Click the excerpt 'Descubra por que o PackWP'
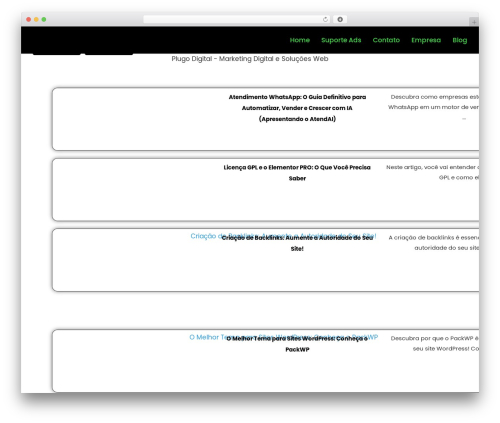Screen dimensions: 500x423 [x=435, y=343]
